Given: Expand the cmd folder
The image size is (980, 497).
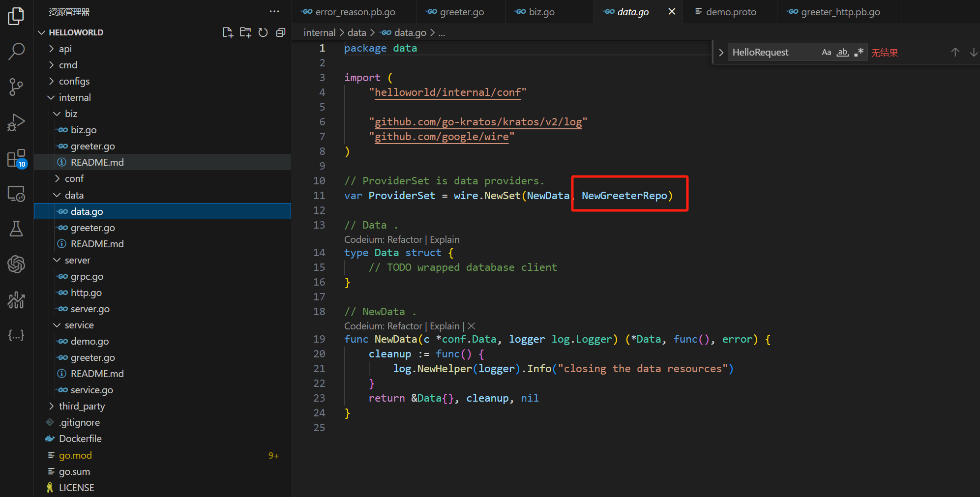Looking at the screenshot, I should 162,65.
